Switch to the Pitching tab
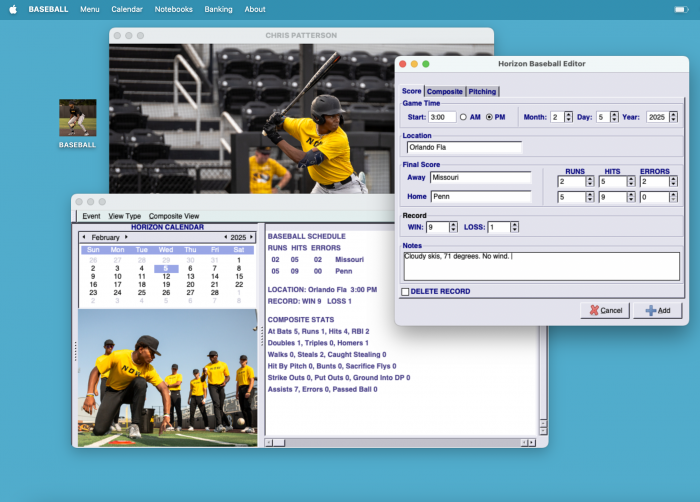Screen dimensions: 700x502 coord(482,92)
